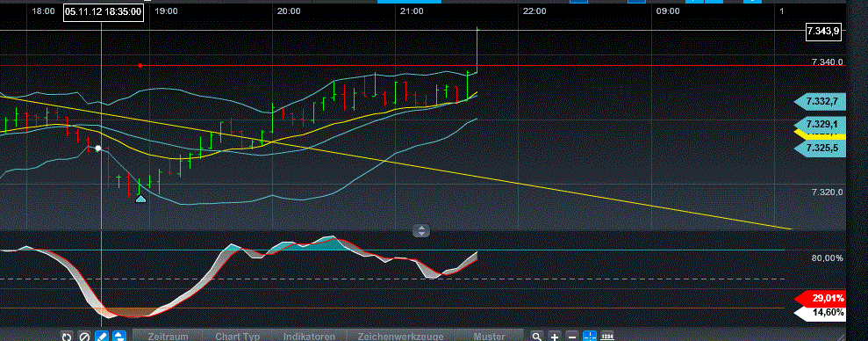Viewport: 868px width, 341px height.
Task: Click the 21:00 time axis label
Action: point(412,11)
